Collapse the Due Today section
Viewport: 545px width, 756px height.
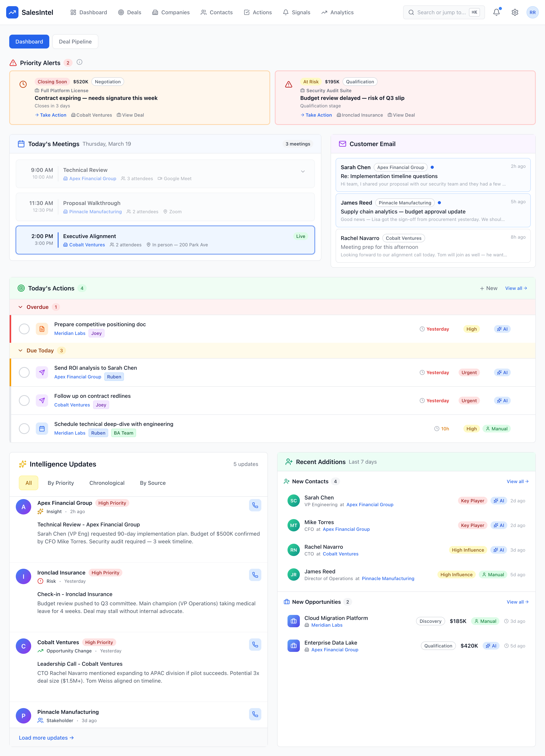[21, 350]
